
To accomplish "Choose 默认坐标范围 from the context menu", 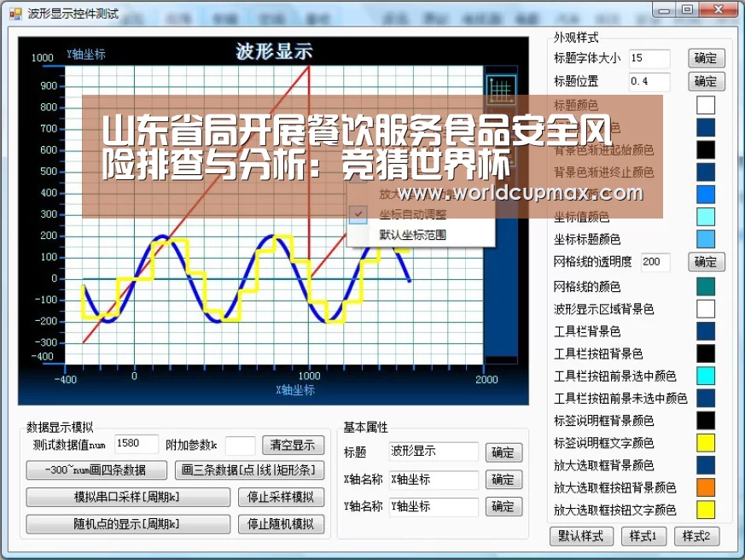I will coord(412,235).
